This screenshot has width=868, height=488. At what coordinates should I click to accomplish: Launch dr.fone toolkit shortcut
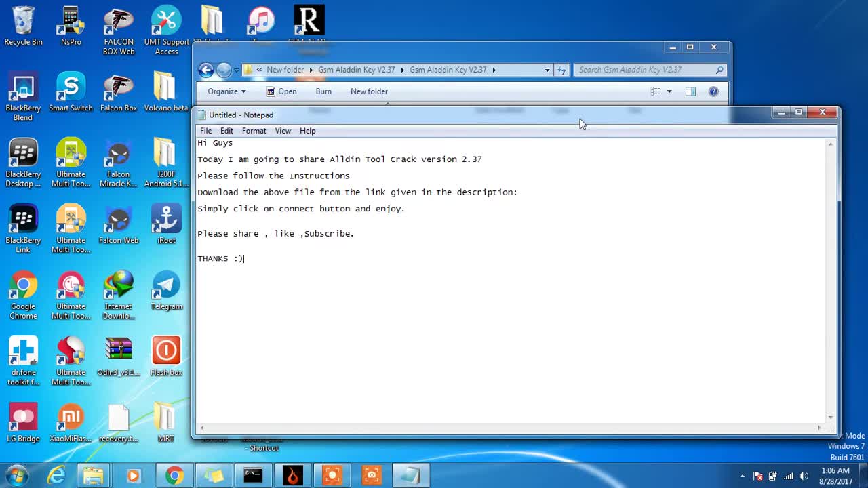23,362
